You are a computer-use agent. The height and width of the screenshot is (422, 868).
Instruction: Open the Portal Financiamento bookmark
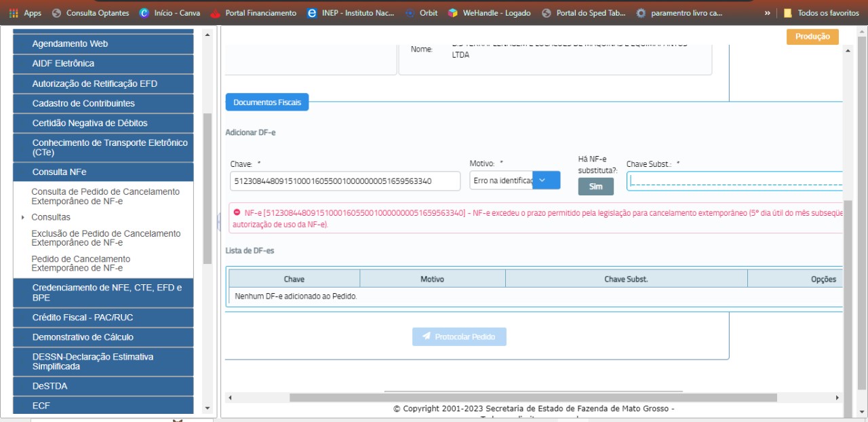[x=254, y=13]
